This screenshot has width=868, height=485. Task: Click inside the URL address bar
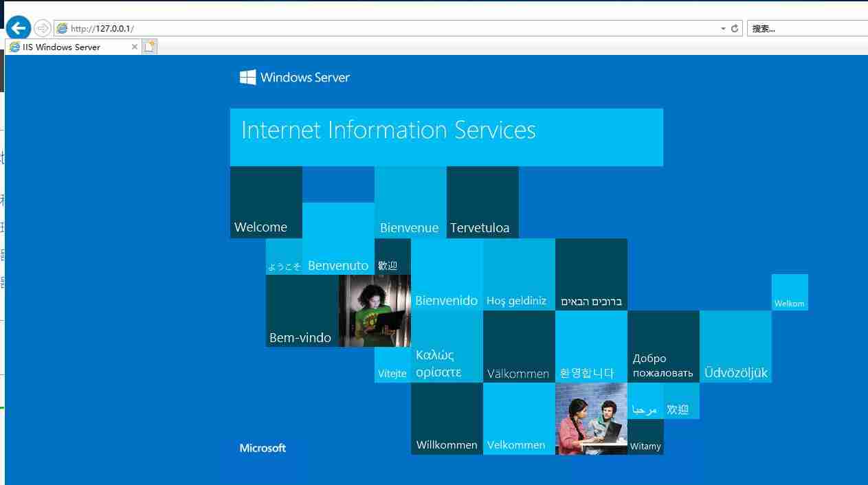(275, 28)
